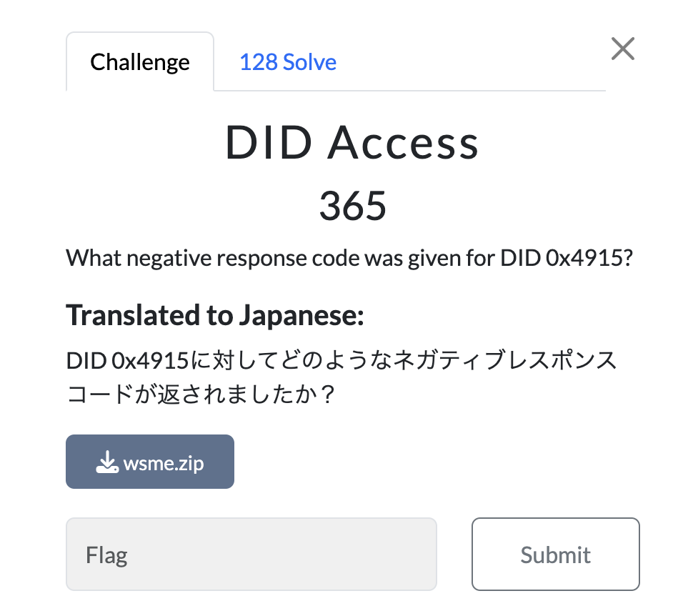This screenshot has width=693, height=616.
Task: Select the Challenge tab
Action: [x=140, y=61]
